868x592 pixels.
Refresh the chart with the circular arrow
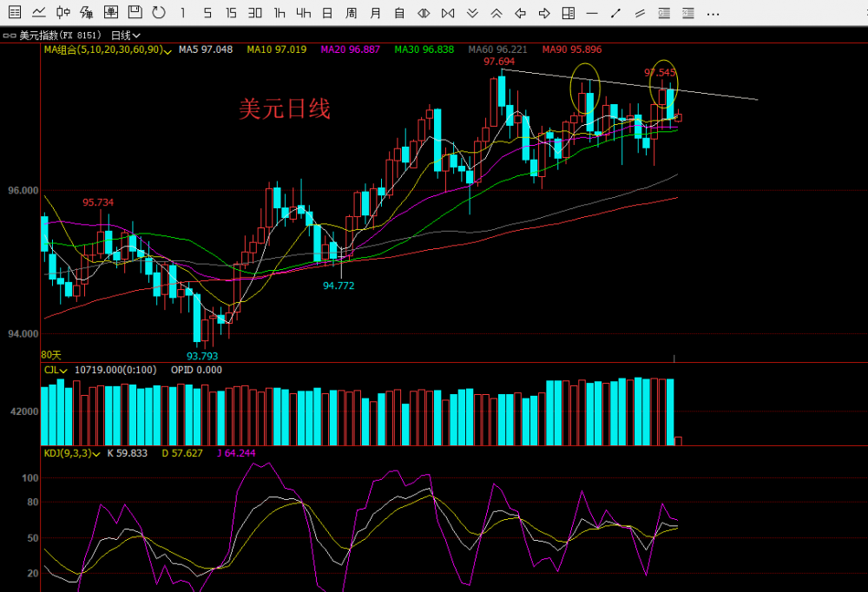pyautogui.click(x=159, y=12)
